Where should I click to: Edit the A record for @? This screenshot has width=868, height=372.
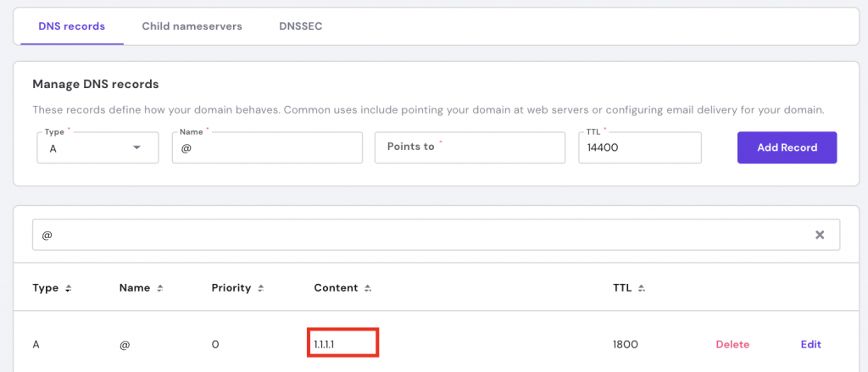(x=811, y=344)
